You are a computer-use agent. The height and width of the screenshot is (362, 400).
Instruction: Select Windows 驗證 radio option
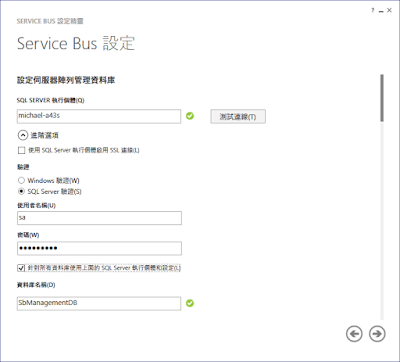21,180
